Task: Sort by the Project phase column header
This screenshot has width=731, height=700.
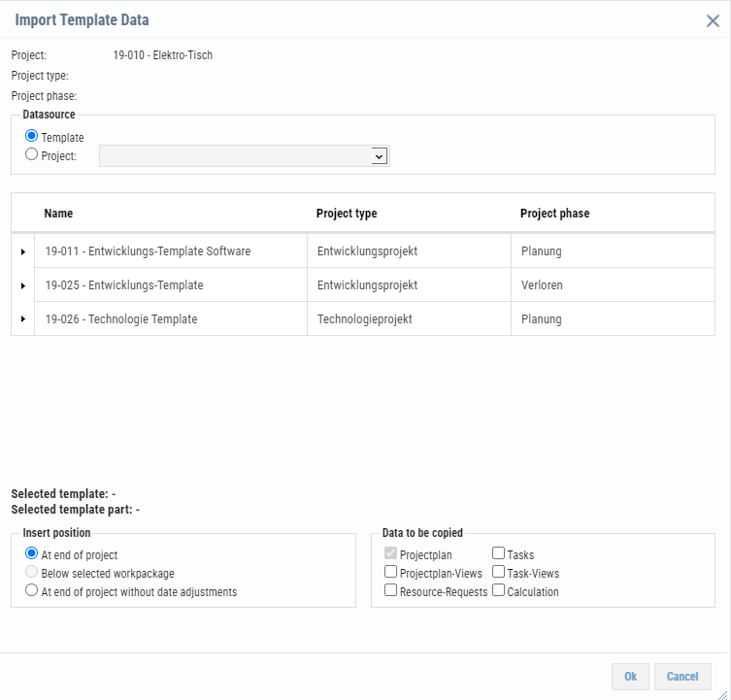Action: [554, 214]
